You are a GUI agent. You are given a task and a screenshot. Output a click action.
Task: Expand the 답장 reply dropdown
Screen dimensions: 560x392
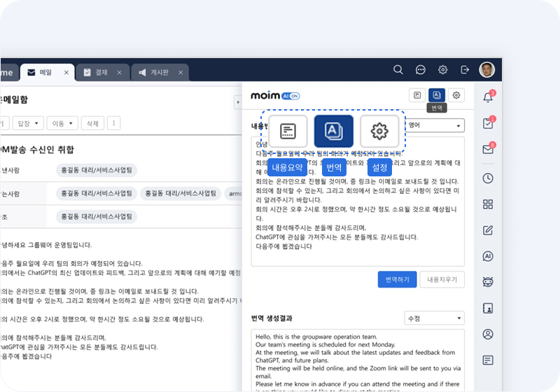29,123
